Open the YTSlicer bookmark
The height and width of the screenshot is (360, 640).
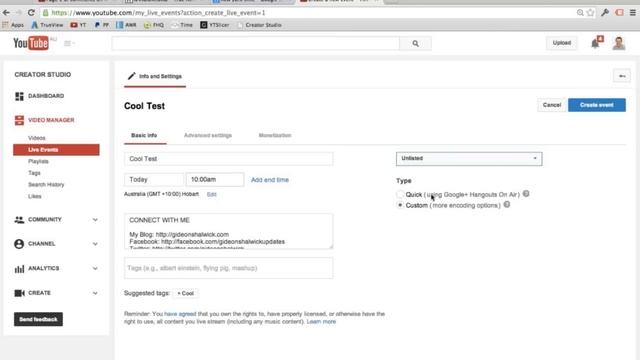[215, 25]
